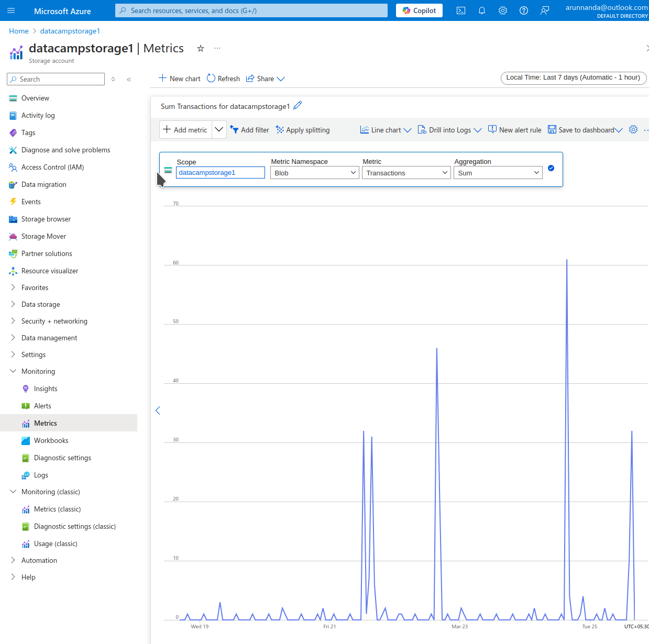Favorite this Metrics page with the star
The image size is (649, 644).
pos(200,48)
